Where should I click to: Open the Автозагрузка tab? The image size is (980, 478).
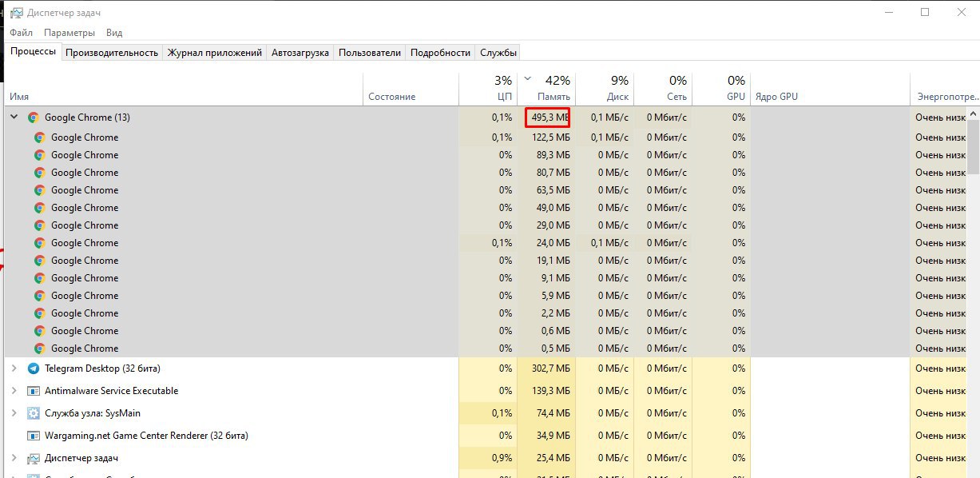click(x=300, y=53)
